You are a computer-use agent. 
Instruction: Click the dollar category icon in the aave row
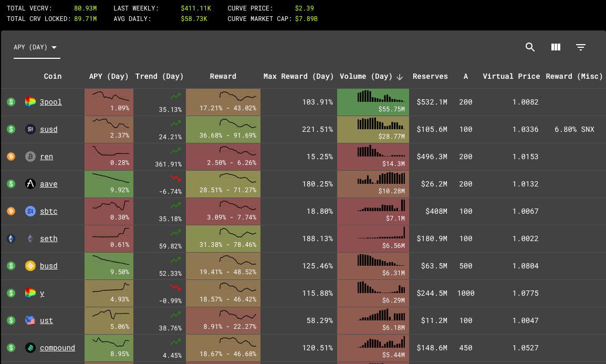(x=11, y=184)
